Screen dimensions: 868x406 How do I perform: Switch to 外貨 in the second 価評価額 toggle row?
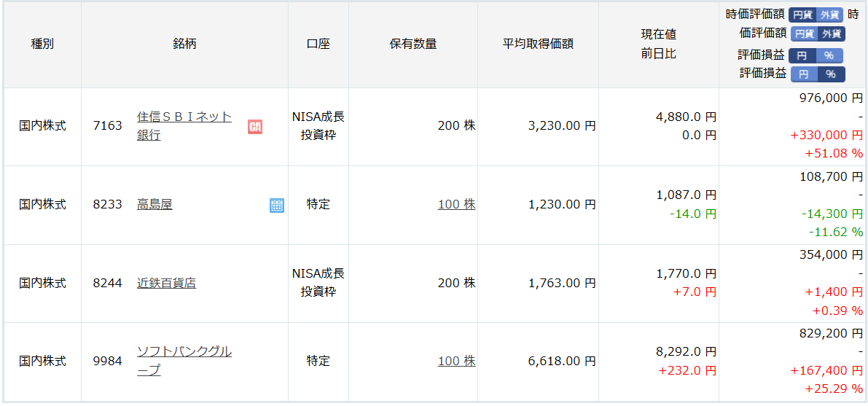click(x=832, y=34)
